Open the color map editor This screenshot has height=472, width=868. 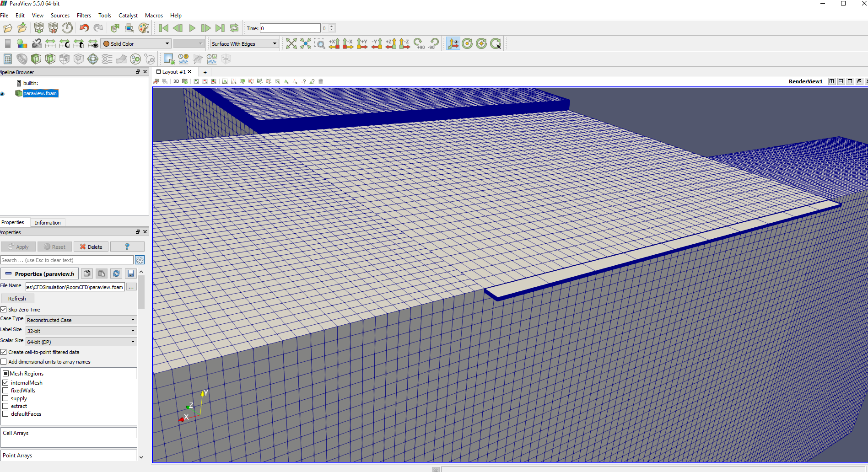point(22,43)
